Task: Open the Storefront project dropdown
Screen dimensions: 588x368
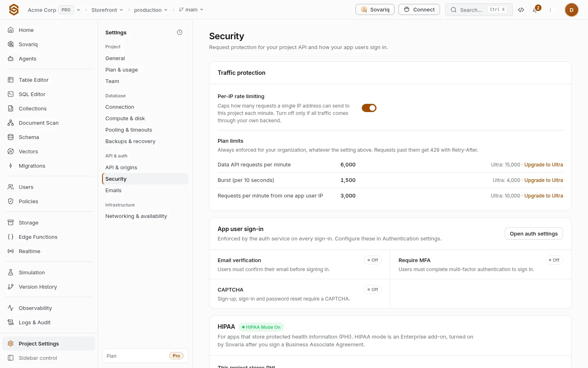Action: 107,10
